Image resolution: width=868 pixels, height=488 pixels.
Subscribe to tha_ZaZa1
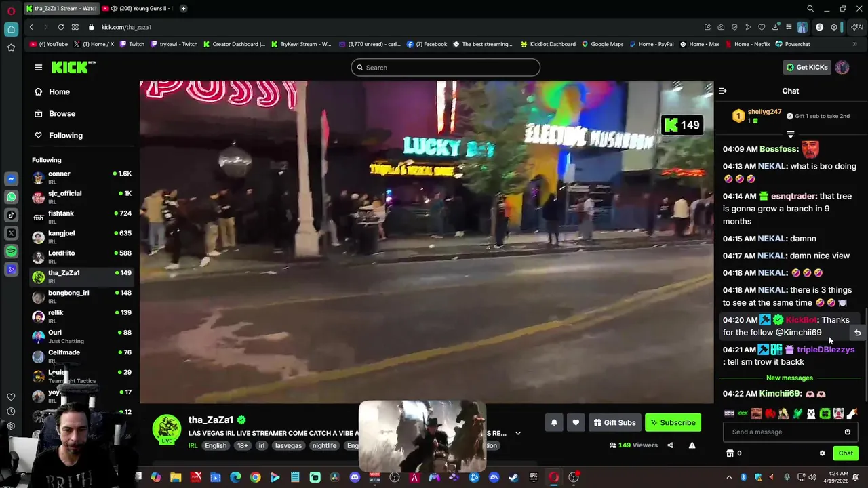coord(673,422)
